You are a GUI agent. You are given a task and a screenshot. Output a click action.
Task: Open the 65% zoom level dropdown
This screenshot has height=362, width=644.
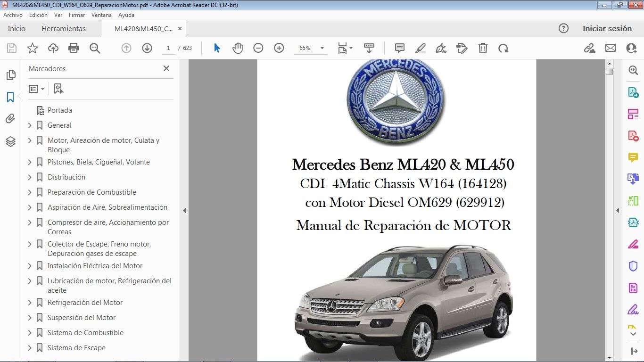[x=322, y=48]
